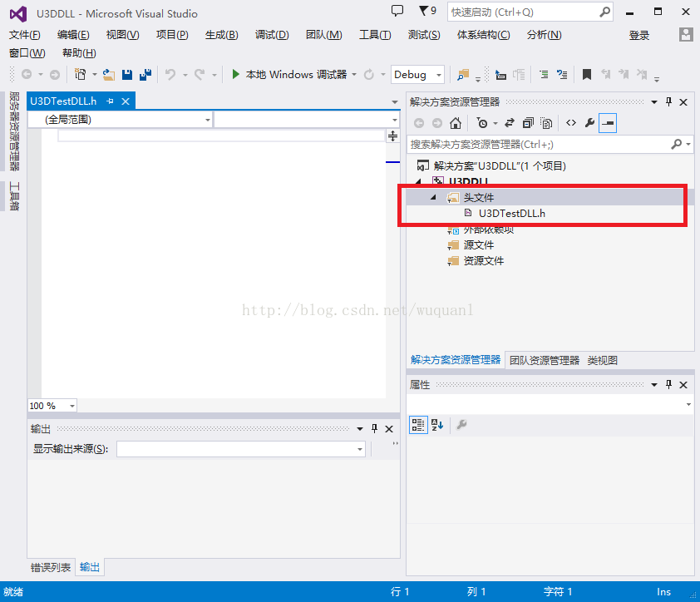Toggle bookmark with the bookmark icon
This screenshot has width=700, height=602.
tap(587, 75)
